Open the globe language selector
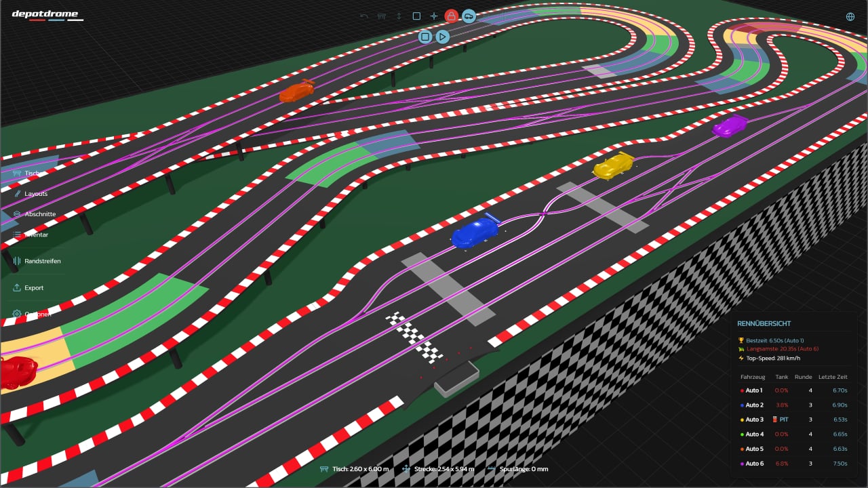The height and width of the screenshot is (488, 868). [x=850, y=17]
